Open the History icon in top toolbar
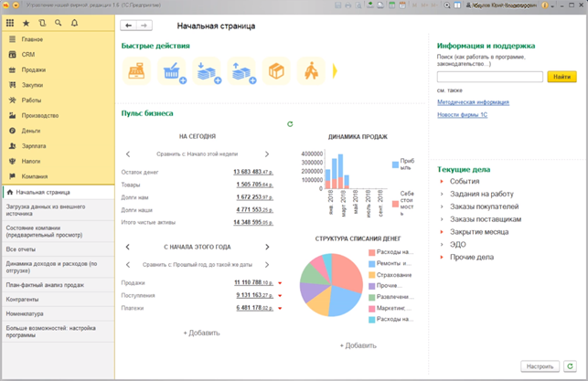Image resolution: width=588 pixels, height=381 pixels. point(42,23)
